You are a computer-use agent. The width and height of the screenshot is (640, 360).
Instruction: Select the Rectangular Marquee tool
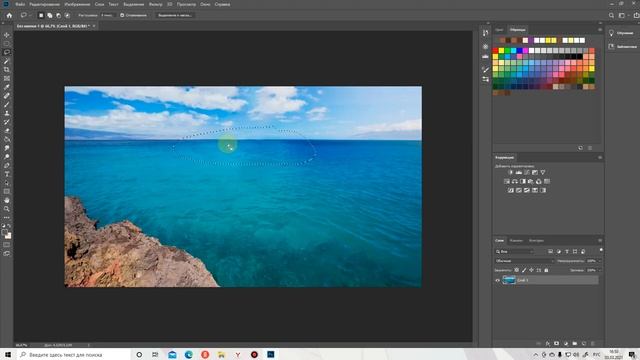point(7,44)
